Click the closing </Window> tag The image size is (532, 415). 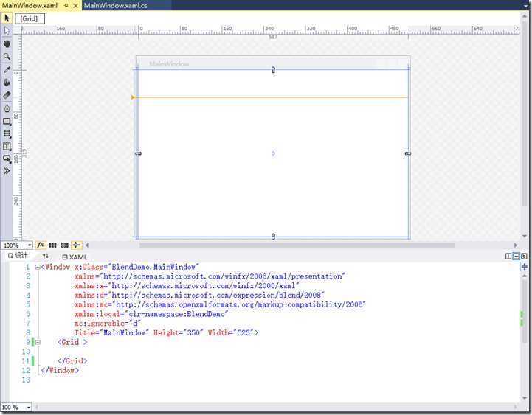[60, 370]
